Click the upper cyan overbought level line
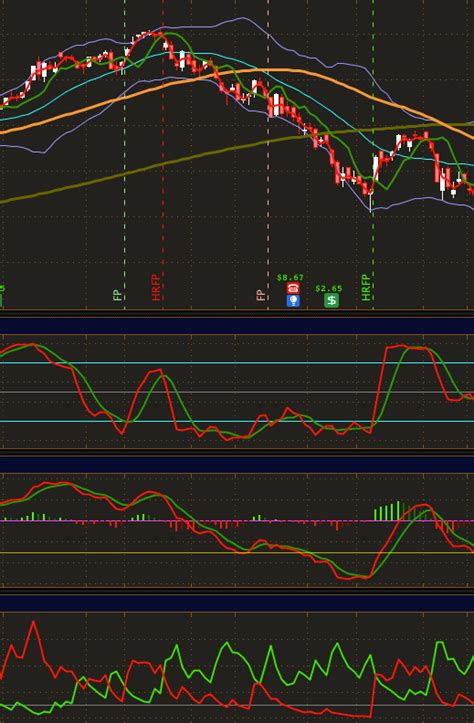Screen dimensions: 474x723 [x=237, y=363]
